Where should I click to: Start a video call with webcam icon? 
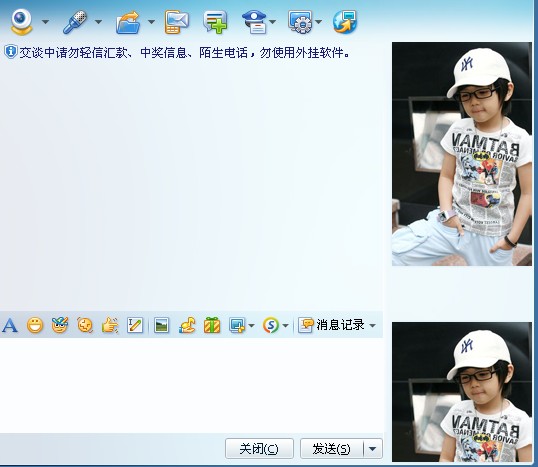[21, 22]
